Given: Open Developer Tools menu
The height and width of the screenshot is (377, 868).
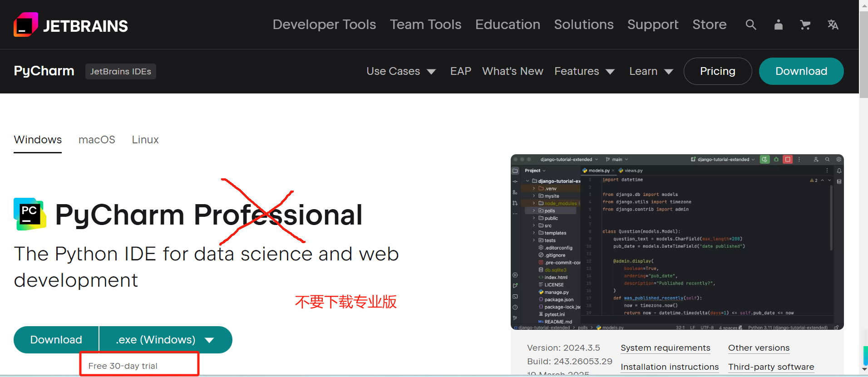Looking at the screenshot, I should 324,24.
